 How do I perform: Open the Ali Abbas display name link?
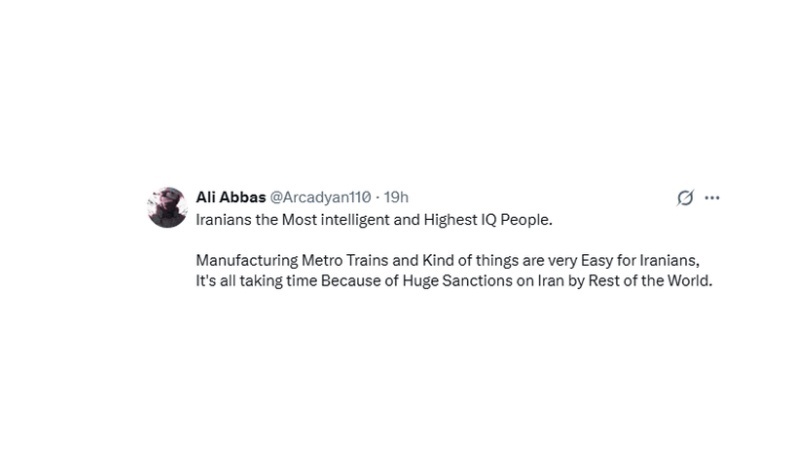[x=231, y=197]
